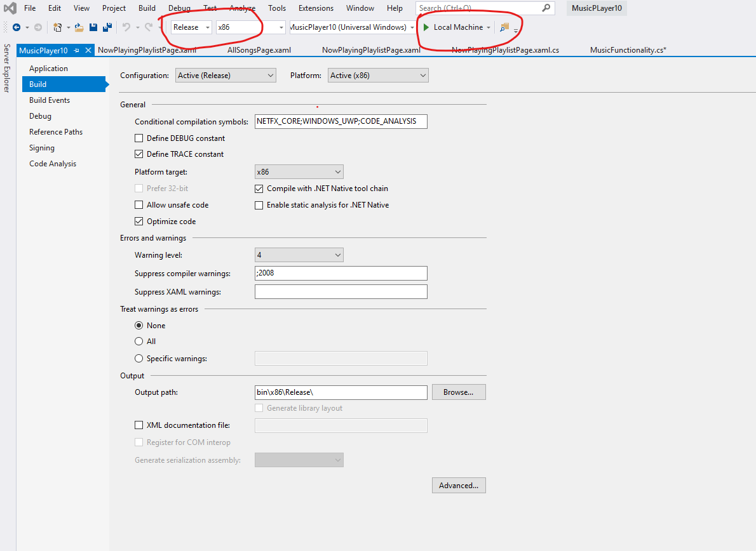Click the Suppress XML warnings field
Screen dimensions: 756x551
[341, 292]
